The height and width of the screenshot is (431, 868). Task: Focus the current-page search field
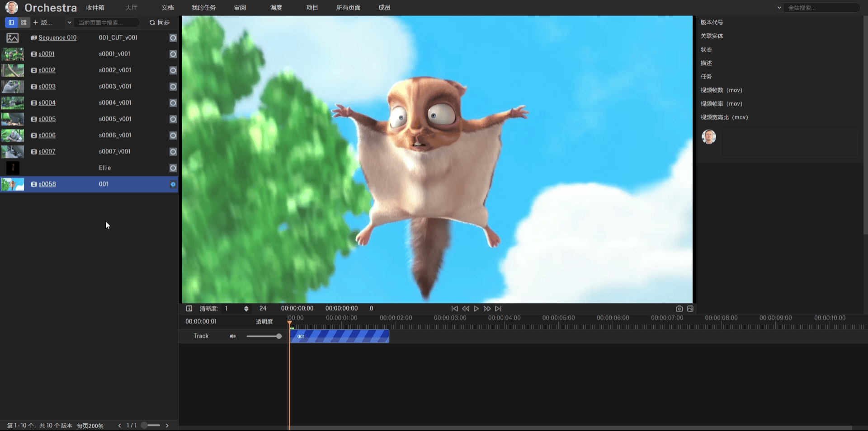[107, 23]
